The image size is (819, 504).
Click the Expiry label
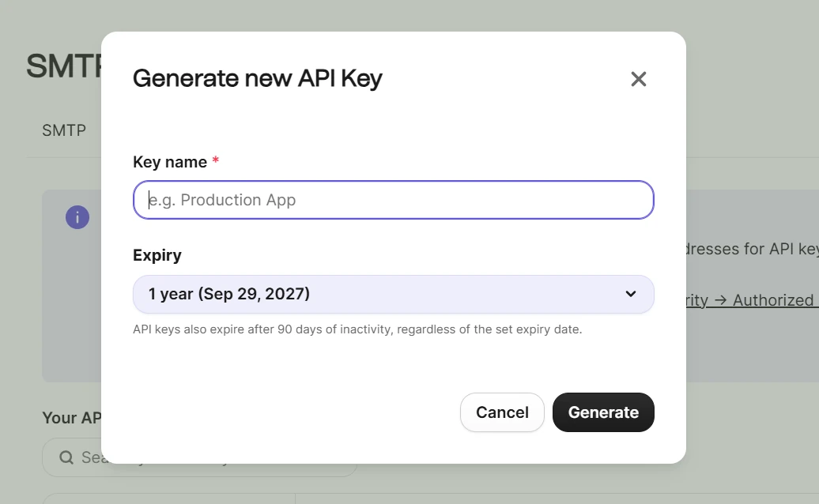point(157,255)
